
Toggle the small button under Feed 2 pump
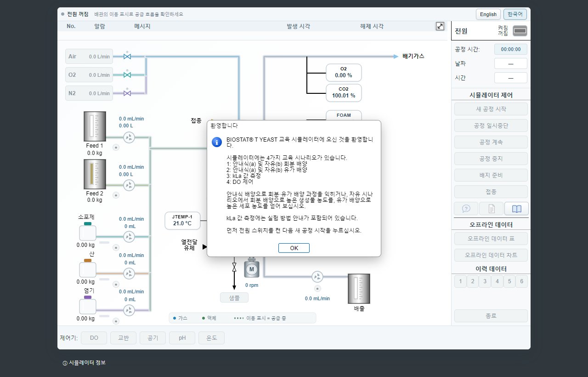(116, 195)
